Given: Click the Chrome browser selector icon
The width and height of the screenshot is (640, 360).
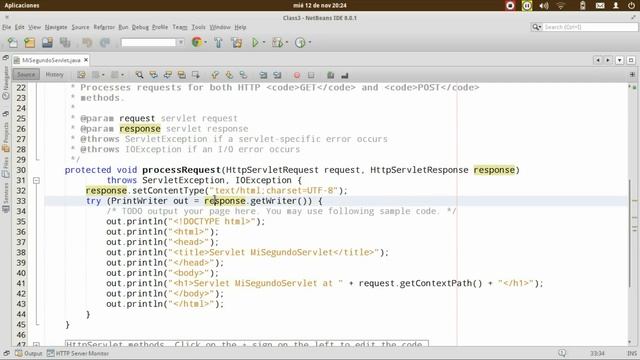Looking at the screenshot, I should (197, 42).
